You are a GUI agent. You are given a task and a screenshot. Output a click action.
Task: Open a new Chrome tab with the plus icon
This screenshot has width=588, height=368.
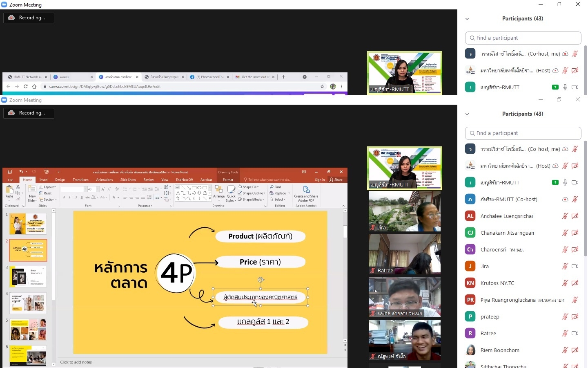pos(283,77)
